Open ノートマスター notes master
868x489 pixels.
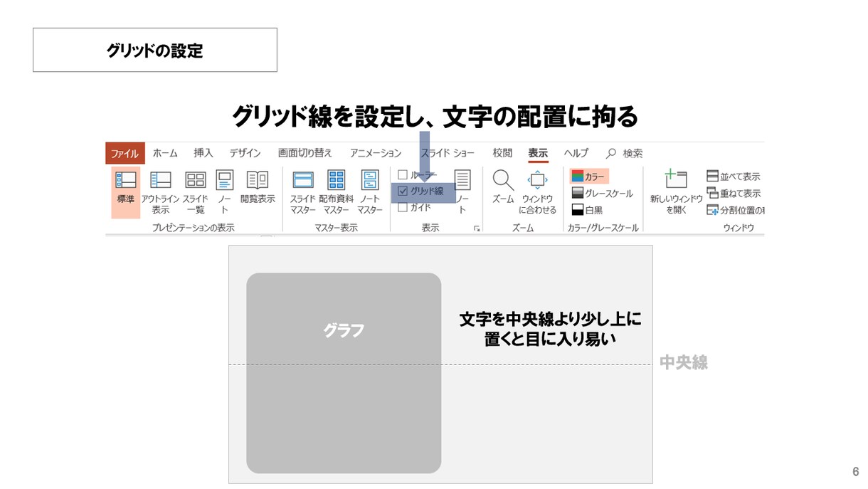(x=370, y=192)
